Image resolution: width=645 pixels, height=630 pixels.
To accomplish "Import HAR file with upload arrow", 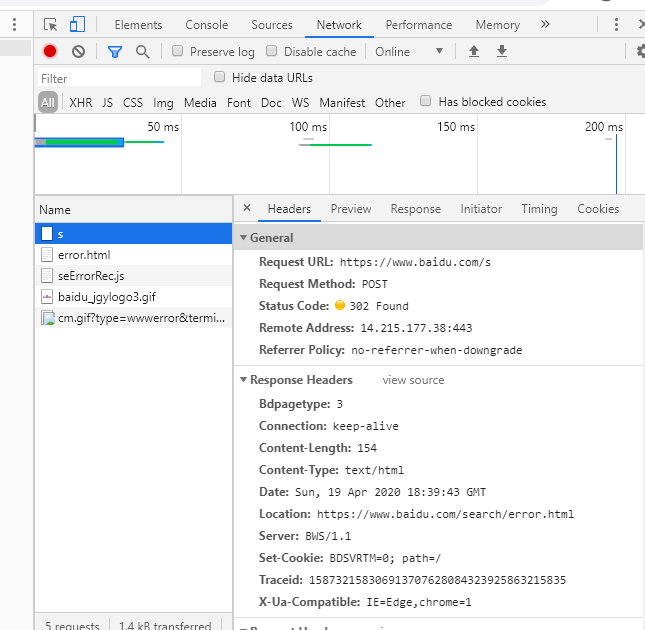I will click(x=474, y=51).
